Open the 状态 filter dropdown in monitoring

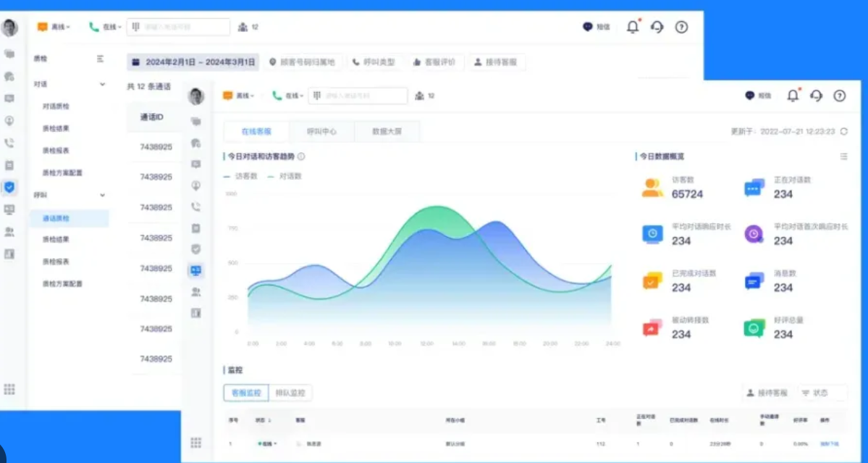822,393
